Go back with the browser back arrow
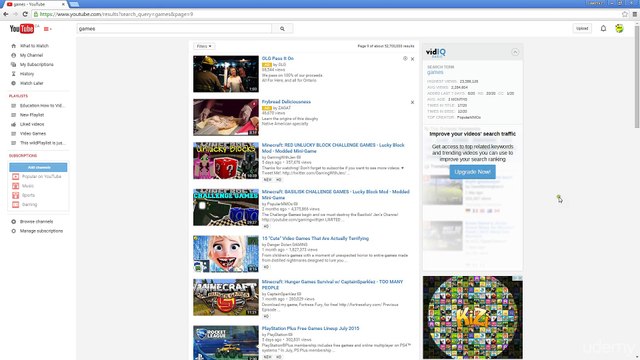The image size is (640, 360). [x=6, y=14]
